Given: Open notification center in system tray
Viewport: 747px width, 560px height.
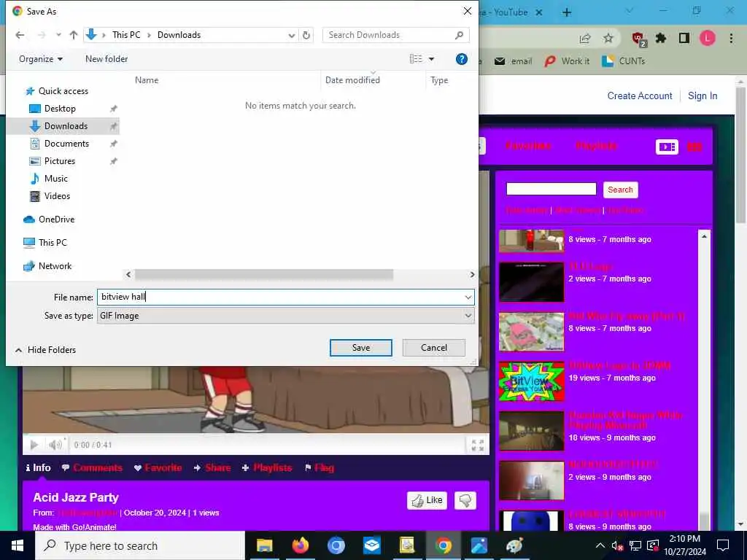Looking at the screenshot, I should coord(723,545).
